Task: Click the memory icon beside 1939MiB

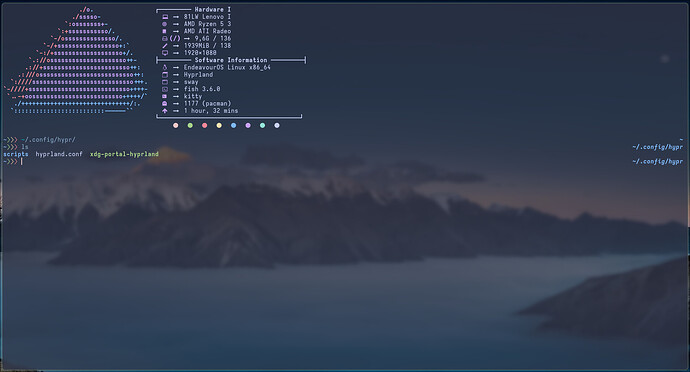Action: pyautogui.click(x=165, y=46)
